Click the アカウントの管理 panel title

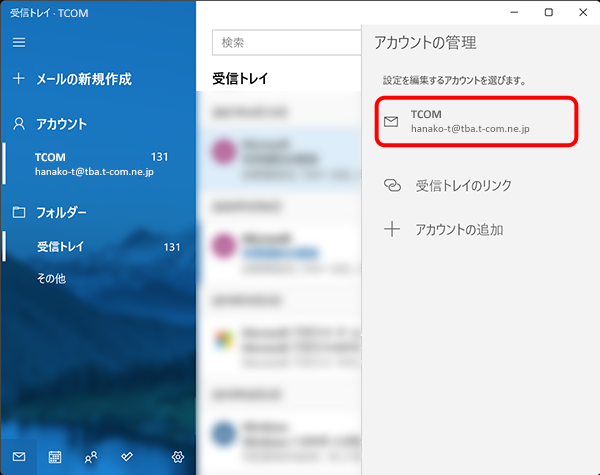[x=425, y=42]
